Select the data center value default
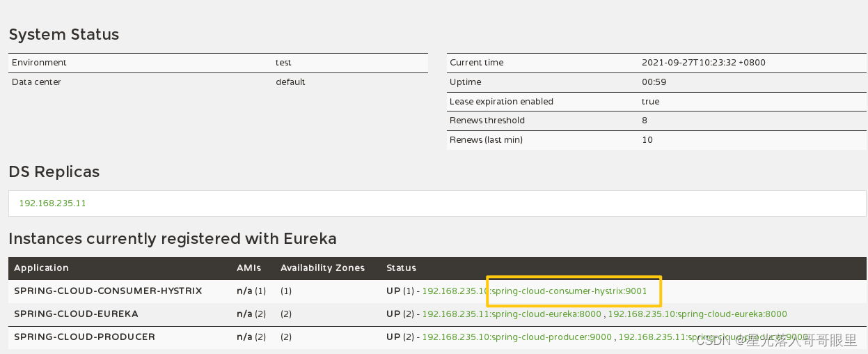 tap(290, 82)
